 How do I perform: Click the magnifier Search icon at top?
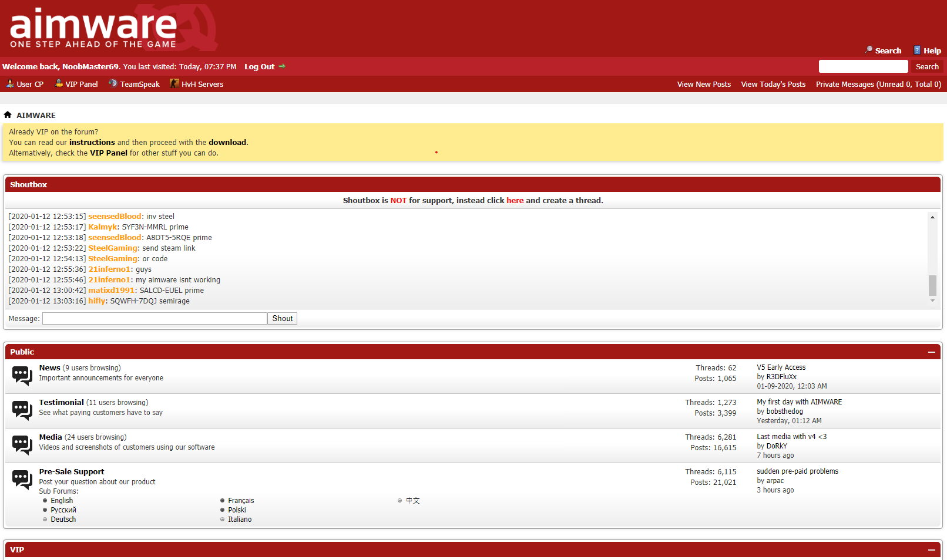(x=868, y=50)
